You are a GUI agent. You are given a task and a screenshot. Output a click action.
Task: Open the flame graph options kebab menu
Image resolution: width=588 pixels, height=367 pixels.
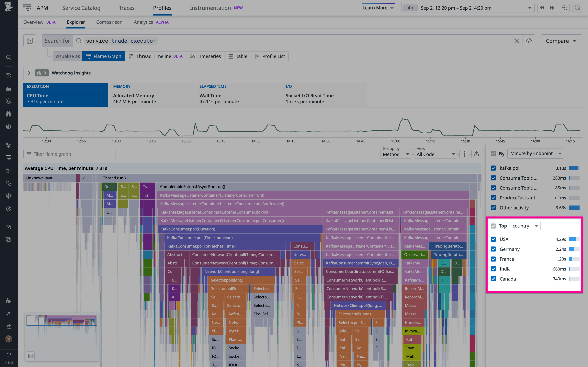(x=464, y=154)
